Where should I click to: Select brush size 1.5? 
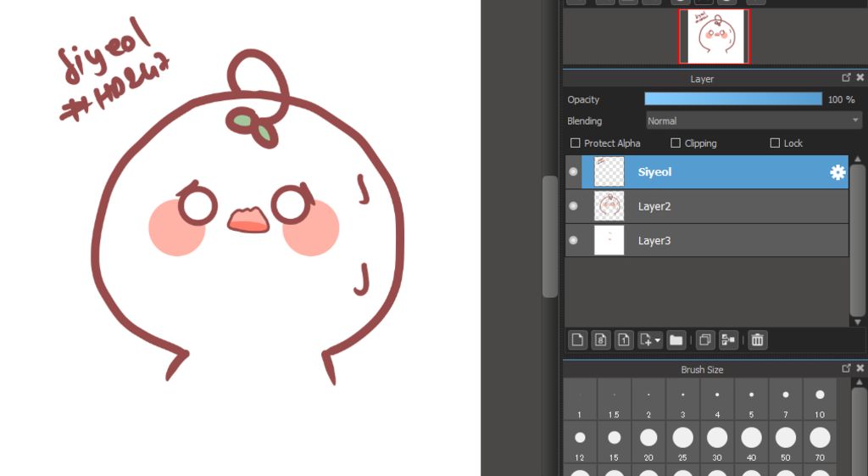(614, 399)
